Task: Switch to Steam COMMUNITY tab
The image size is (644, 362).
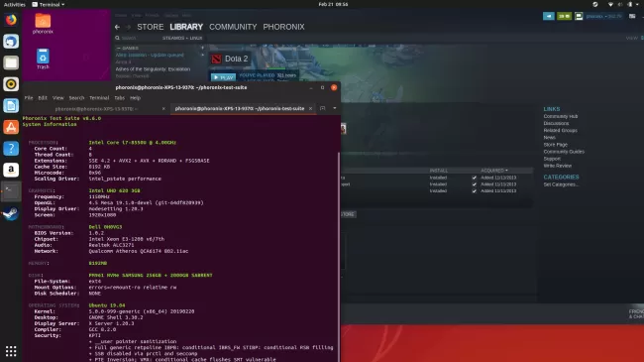Action: (x=233, y=27)
